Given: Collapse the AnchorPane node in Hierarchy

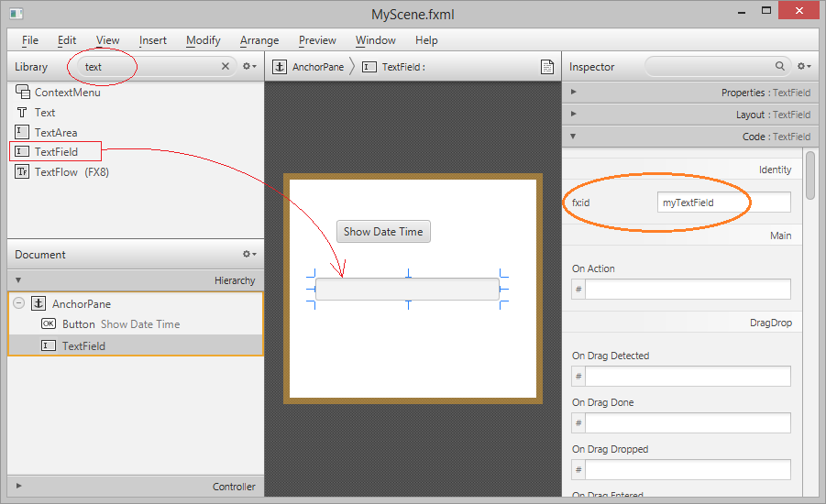Looking at the screenshot, I should pos(19,303).
